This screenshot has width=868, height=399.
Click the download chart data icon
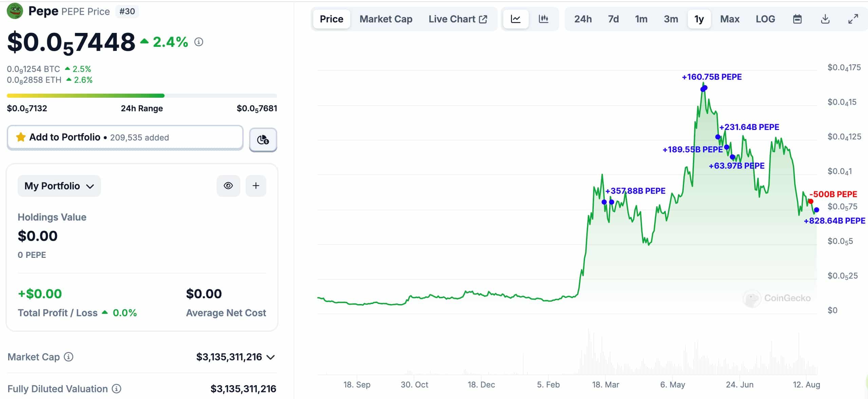[825, 19]
